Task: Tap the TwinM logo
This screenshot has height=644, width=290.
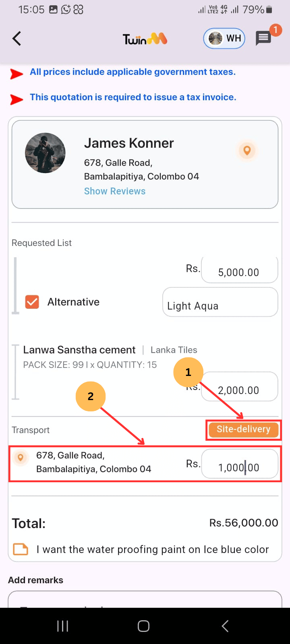Action: click(x=145, y=39)
